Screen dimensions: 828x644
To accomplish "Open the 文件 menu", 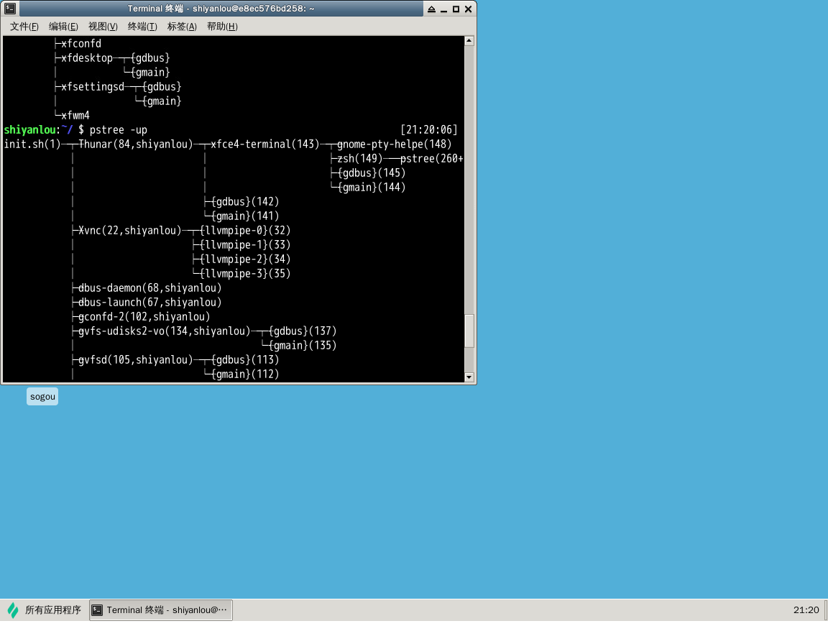I will 24,26.
